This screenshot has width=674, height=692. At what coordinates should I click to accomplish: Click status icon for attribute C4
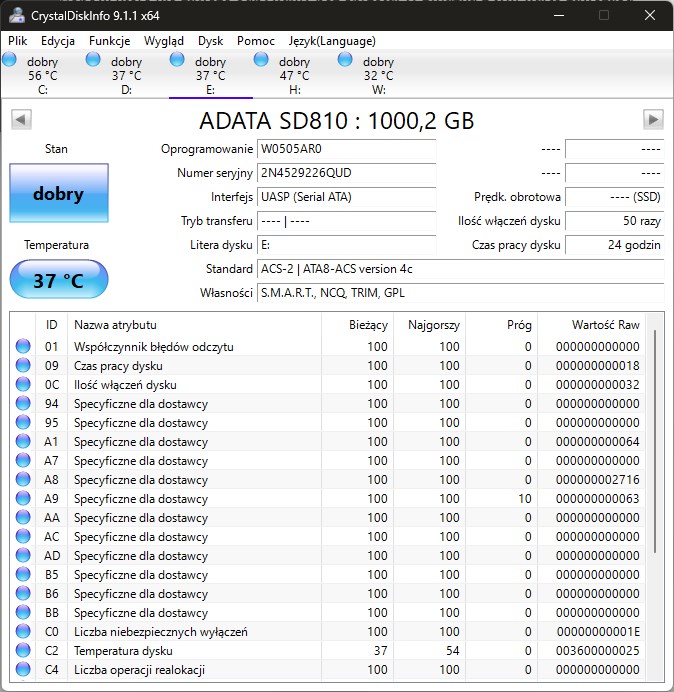click(23, 669)
